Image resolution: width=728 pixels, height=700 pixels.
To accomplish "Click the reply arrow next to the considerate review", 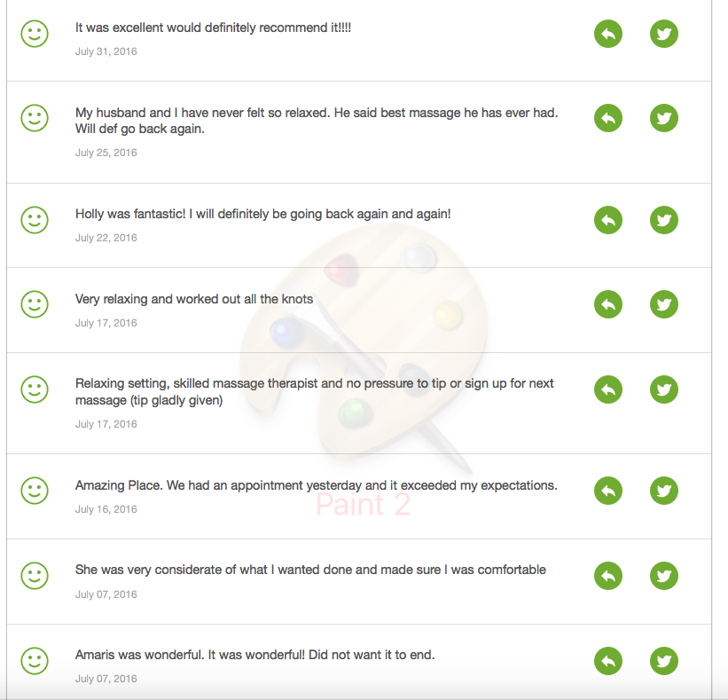I will point(607,575).
